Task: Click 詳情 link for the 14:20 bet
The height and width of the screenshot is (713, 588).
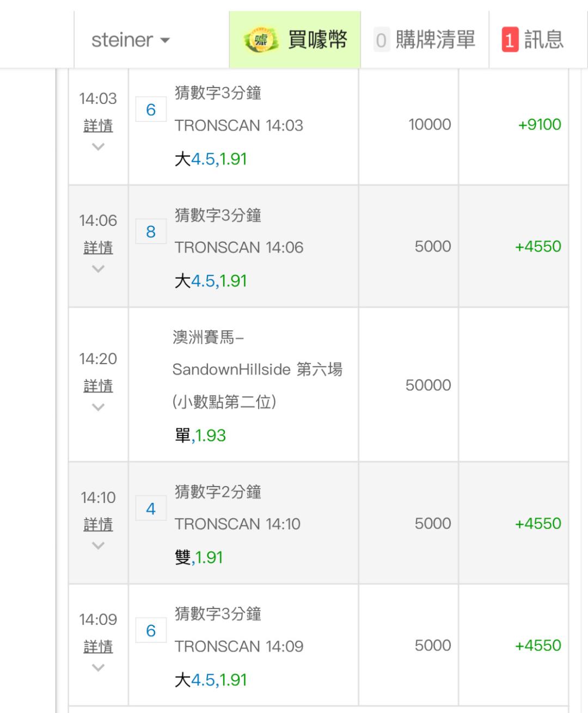Action: (x=98, y=386)
